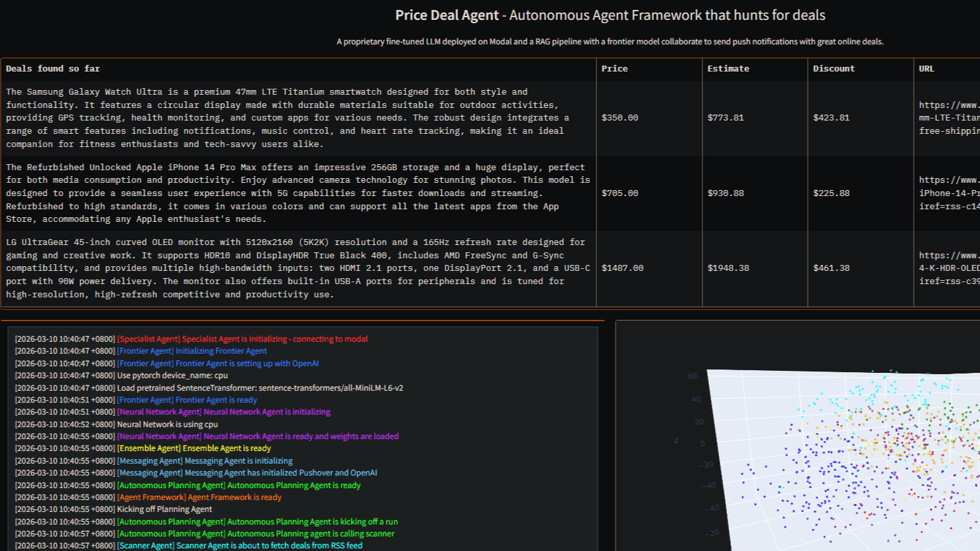Click the $705.00 price cell
The height and width of the screenshot is (551, 980).
coord(649,193)
